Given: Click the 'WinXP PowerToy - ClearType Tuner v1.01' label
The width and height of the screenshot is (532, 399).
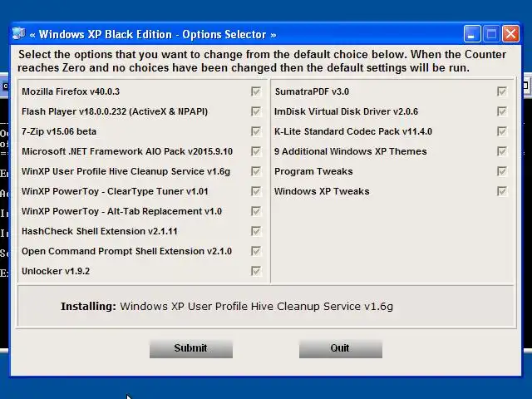Looking at the screenshot, I should pos(115,192).
